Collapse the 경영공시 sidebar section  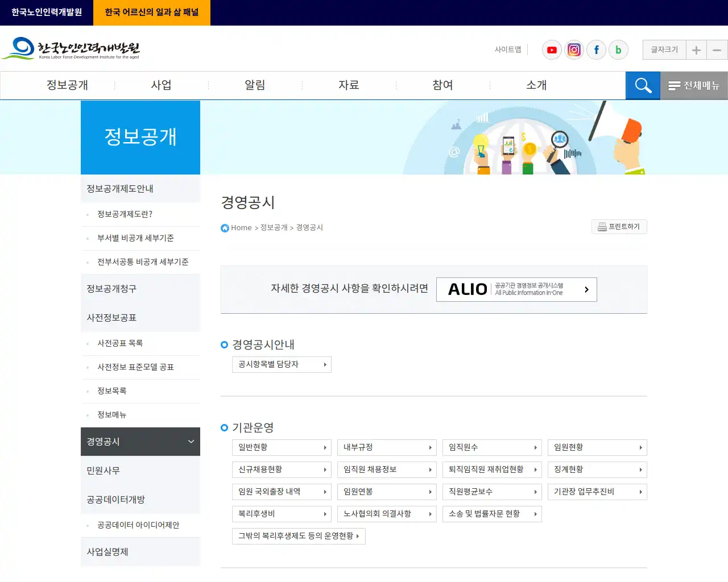[140, 442]
